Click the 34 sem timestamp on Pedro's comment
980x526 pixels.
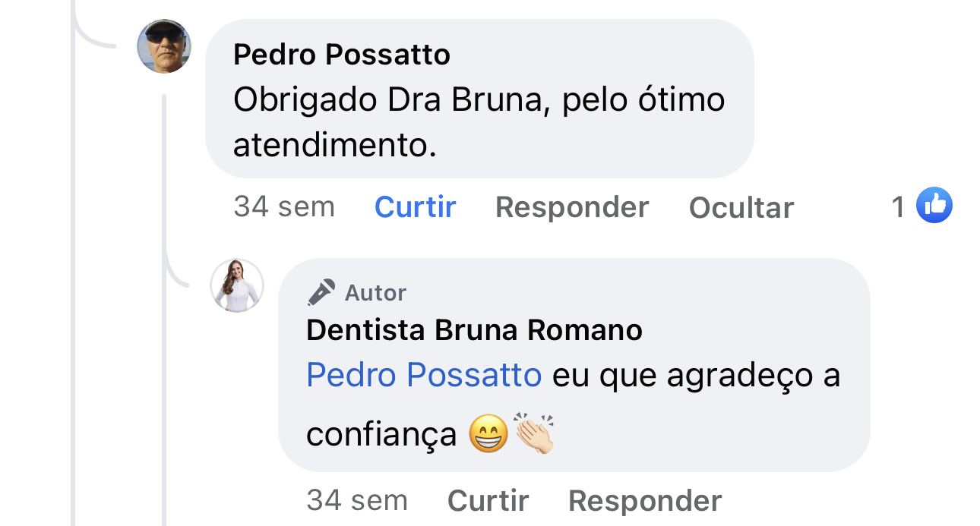(x=285, y=206)
